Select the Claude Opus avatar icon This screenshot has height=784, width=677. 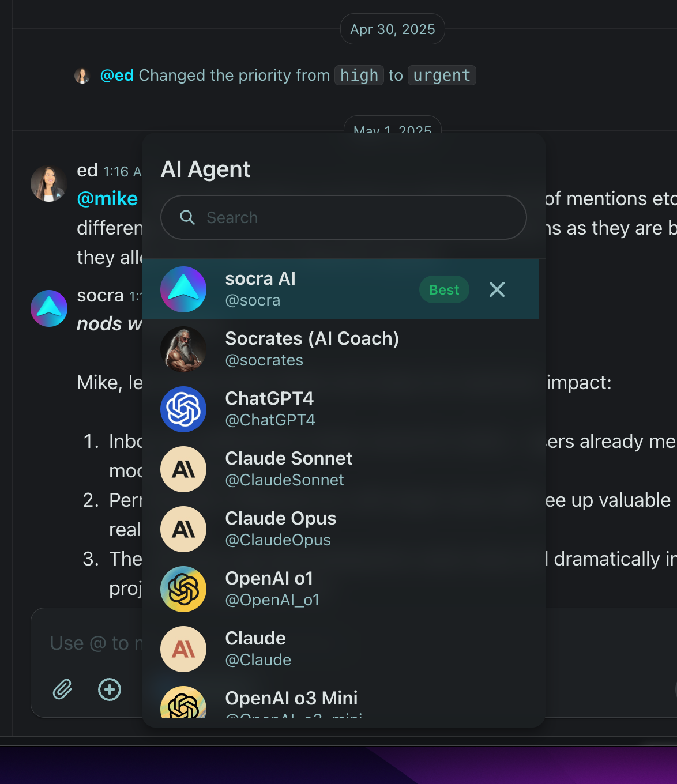[x=183, y=529]
